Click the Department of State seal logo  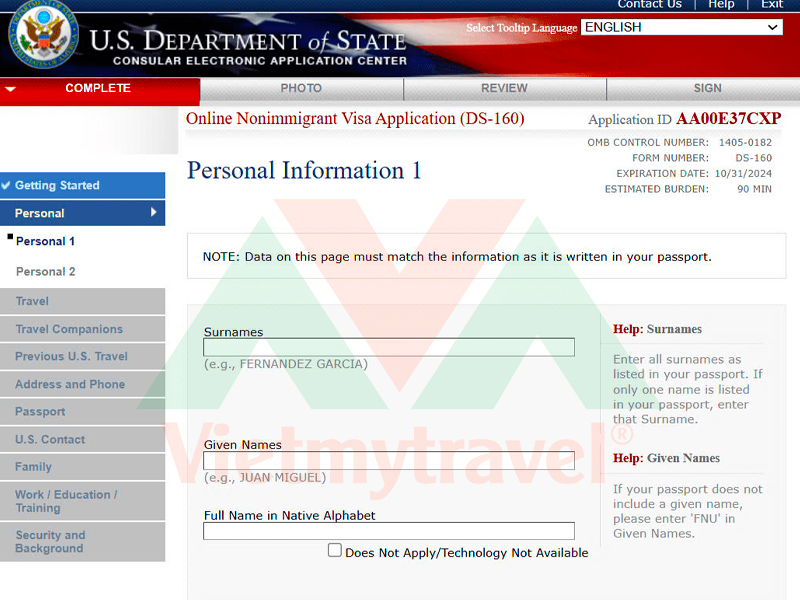[44, 34]
